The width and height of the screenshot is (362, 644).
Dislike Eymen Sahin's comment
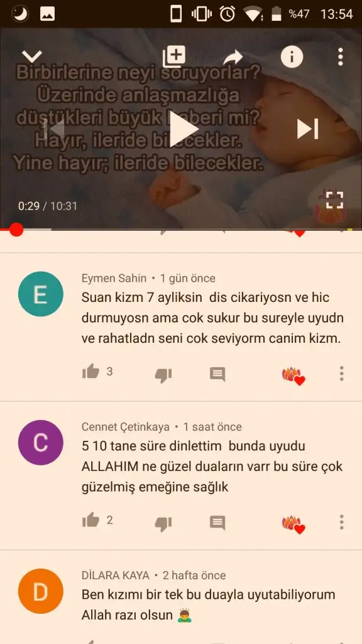point(163,375)
